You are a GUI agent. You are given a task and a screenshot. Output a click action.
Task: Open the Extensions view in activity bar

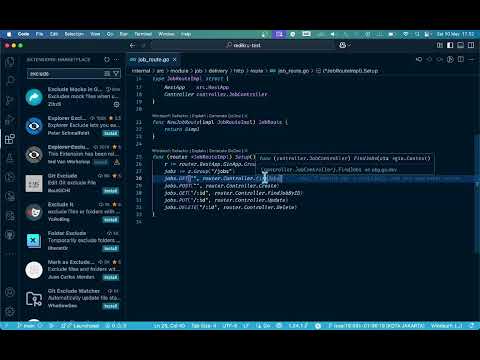[x=10, y=139]
